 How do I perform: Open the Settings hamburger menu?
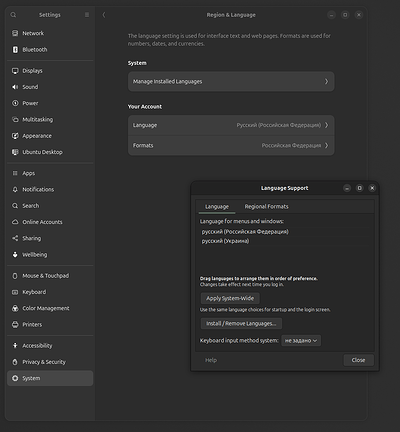87,15
